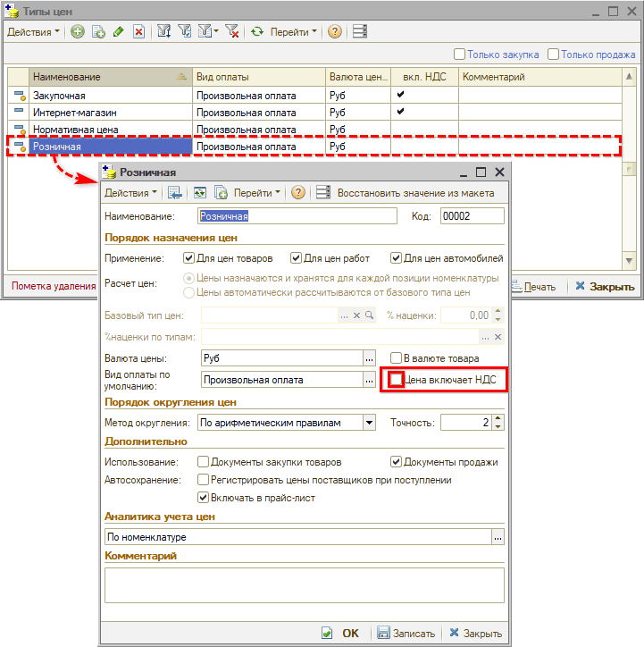This screenshot has height=647, width=644.
Task: Enable the Цена включает НДС checkbox
Action: (396, 380)
